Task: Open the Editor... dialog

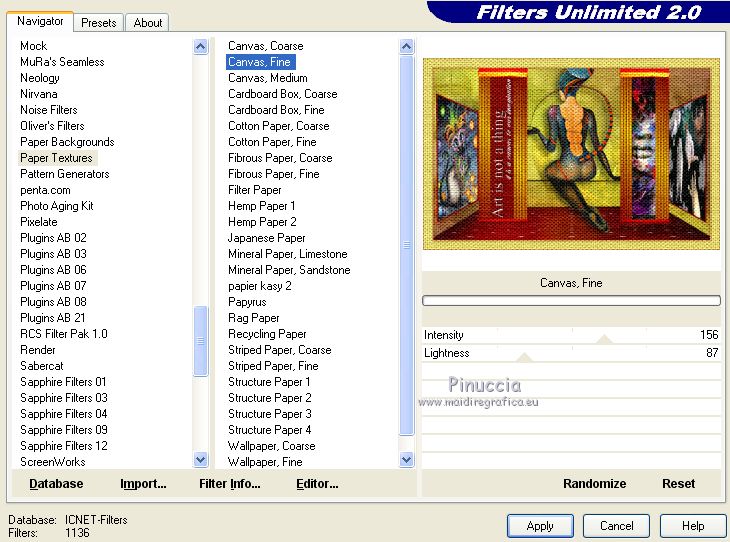Action: (317, 484)
